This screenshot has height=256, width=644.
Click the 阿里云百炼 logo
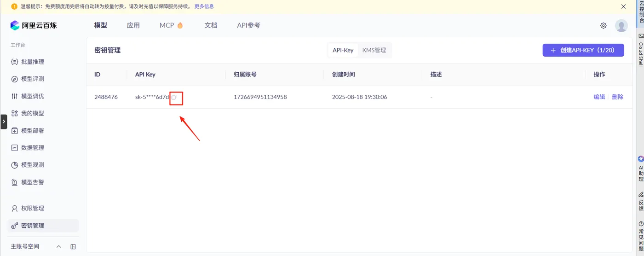tap(34, 25)
